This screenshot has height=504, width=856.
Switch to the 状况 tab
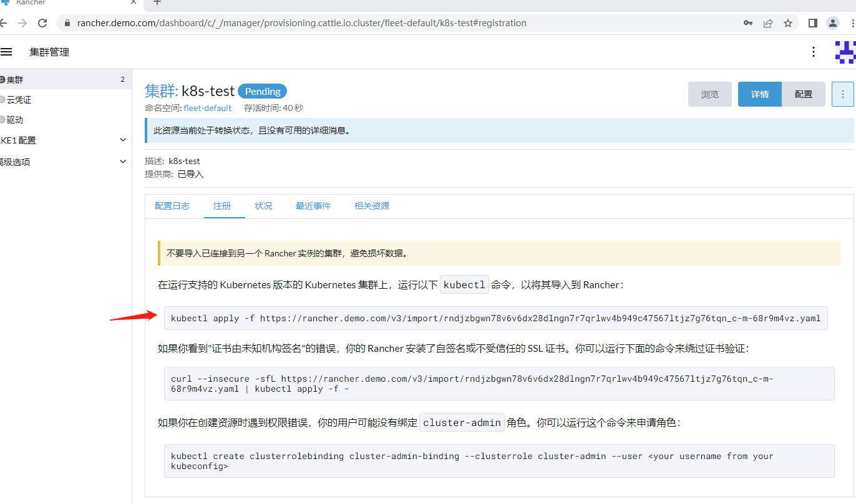pos(263,206)
